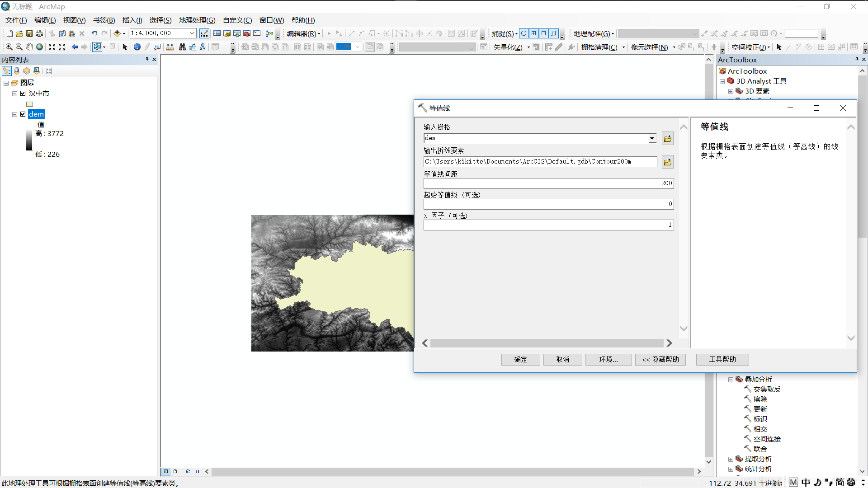Screen dimensions: 868x488
Task: Click the 等值线间距 input field
Action: [x=548, y=183]
